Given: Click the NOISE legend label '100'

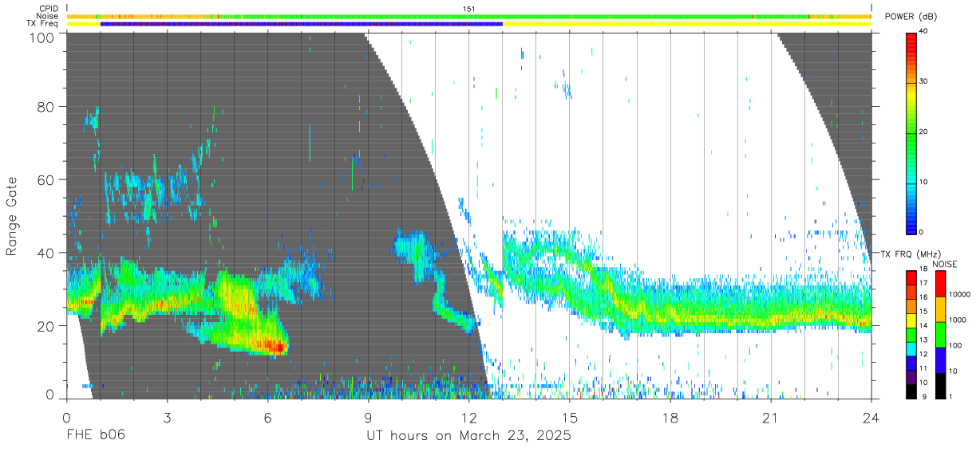Looking at the screenshot, I should 957,345.
